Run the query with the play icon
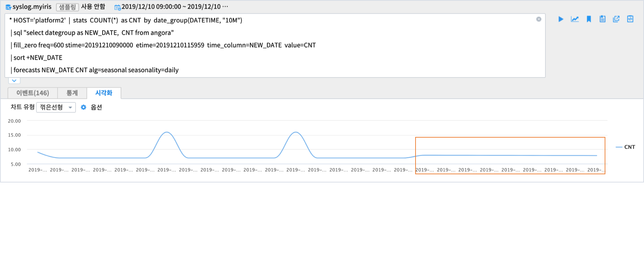Viewport: 644px width, 266px height. [561, 19]
